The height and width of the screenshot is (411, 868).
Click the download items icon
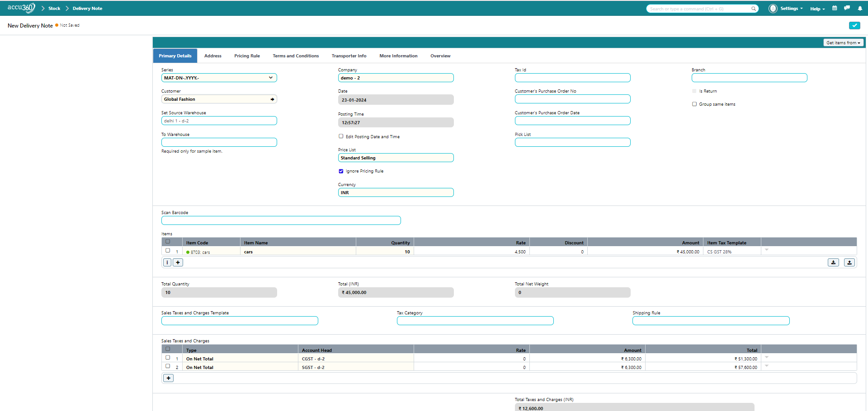point(834,262)
